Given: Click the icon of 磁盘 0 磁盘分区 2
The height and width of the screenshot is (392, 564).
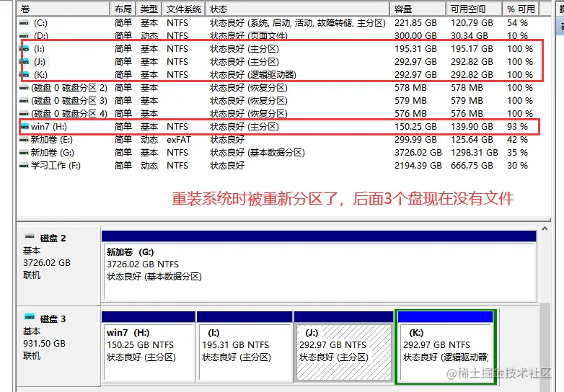Looking at the screenshot, I should pyautogui.click(x=24, y=88).
